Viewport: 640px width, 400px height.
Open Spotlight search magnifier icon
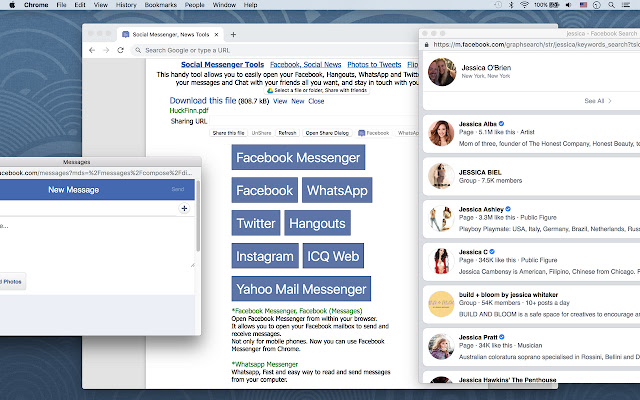611,5
